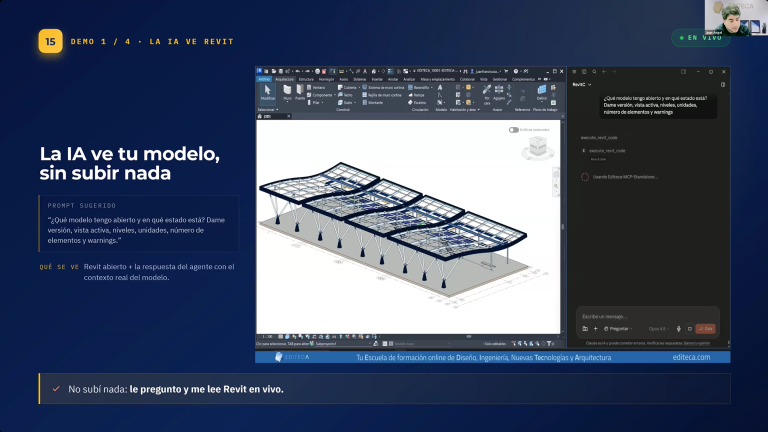The width and height of the screenshot is (768, 432).
Task: Select the Rampa tool
Action: click(416, 95)
